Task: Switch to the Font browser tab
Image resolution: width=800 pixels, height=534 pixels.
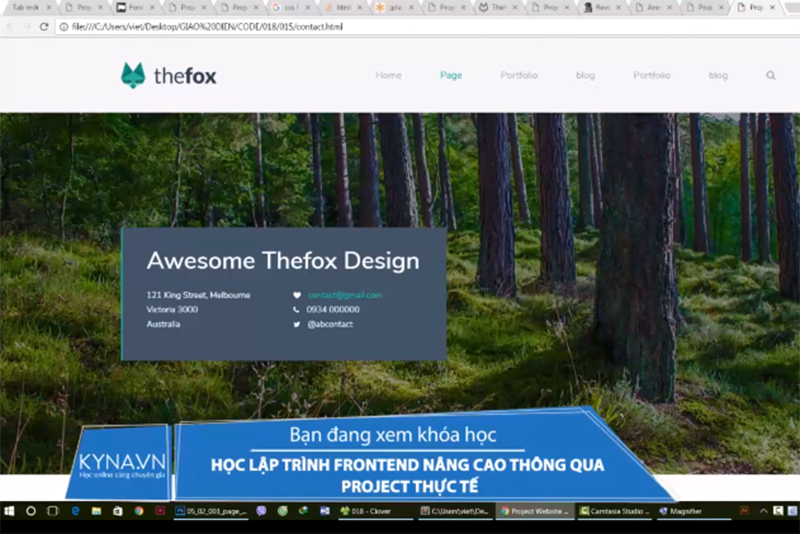Action: pos(135,7)
